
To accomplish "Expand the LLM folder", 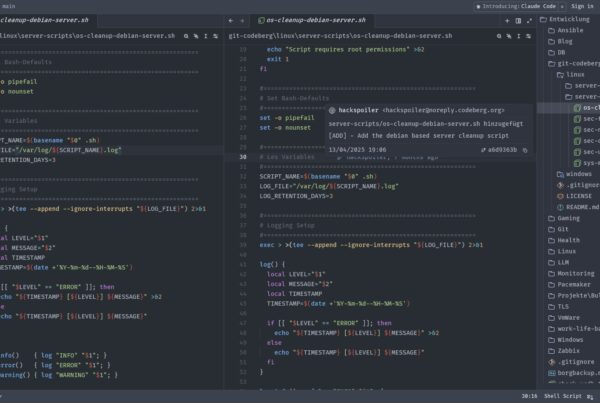I will [563, 263].
